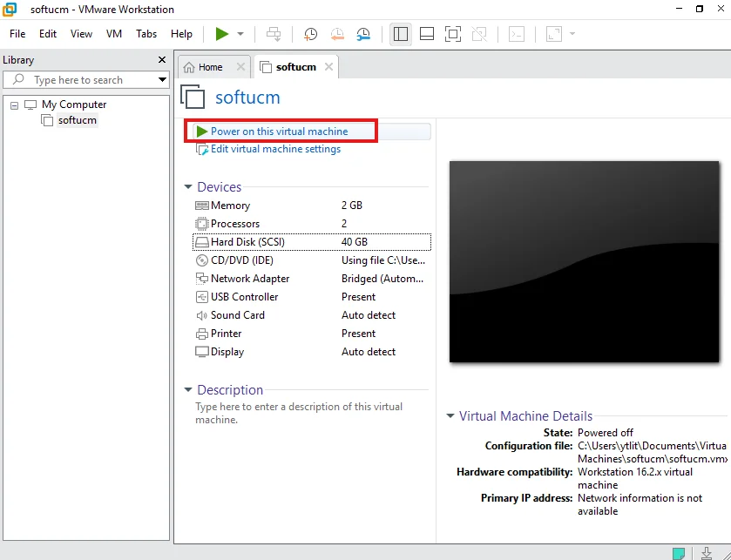Click the Memory device icon
Viewport: 731px width, 560px height.
click(x=202, y=206)
